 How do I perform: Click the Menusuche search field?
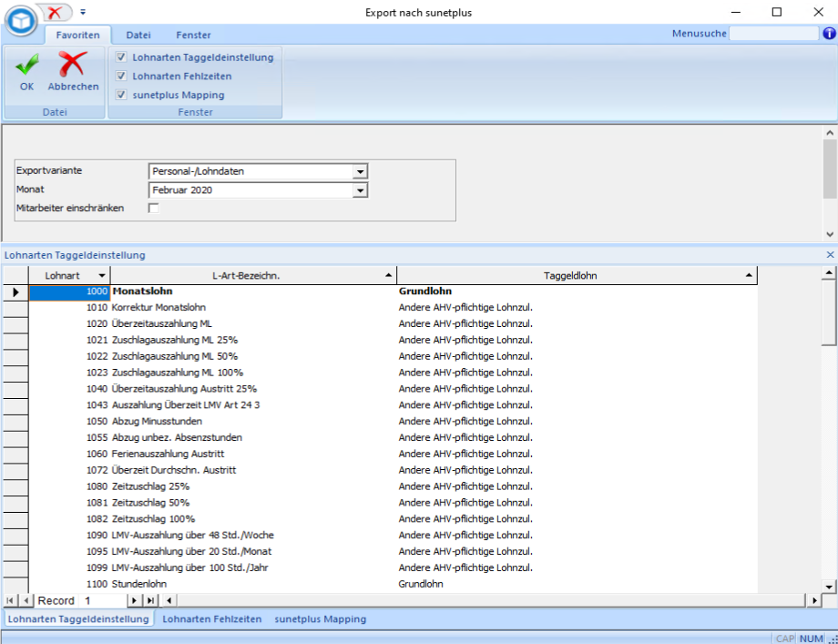[x=773, y=34]
